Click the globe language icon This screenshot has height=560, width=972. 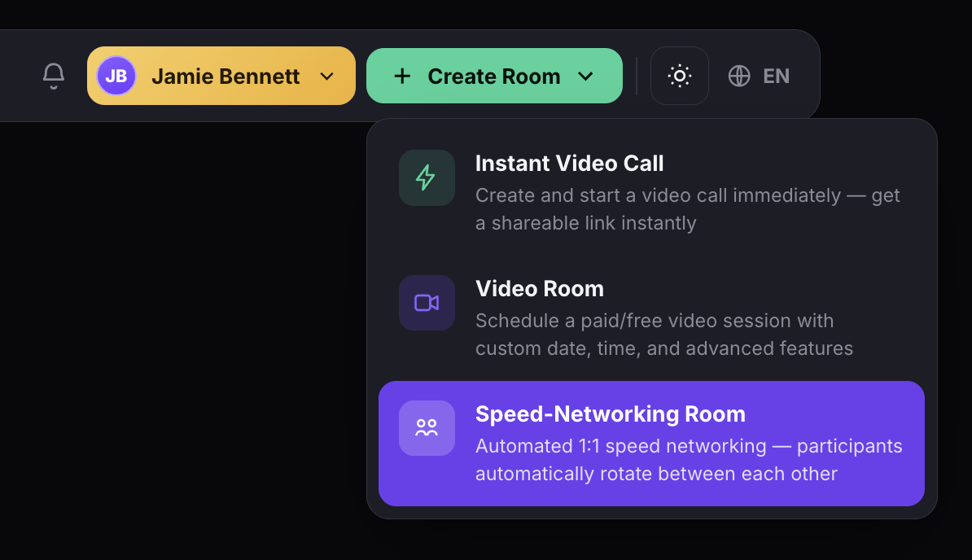point(739,77)
